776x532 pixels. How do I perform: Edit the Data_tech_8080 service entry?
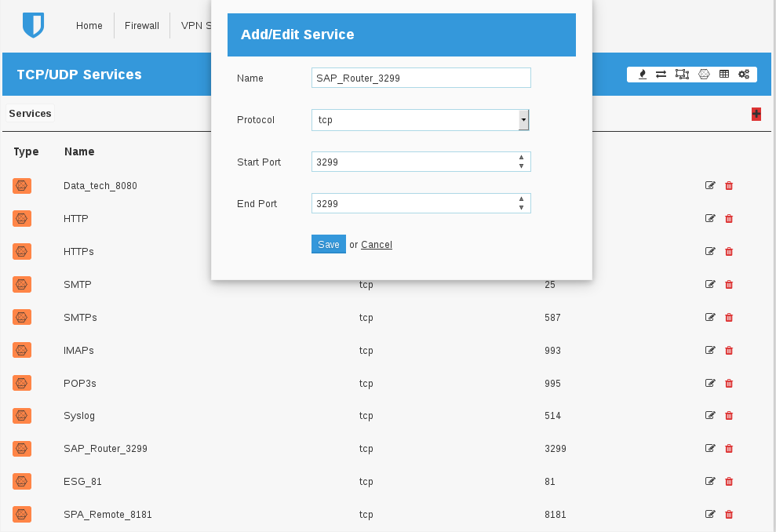pos(710,186)
